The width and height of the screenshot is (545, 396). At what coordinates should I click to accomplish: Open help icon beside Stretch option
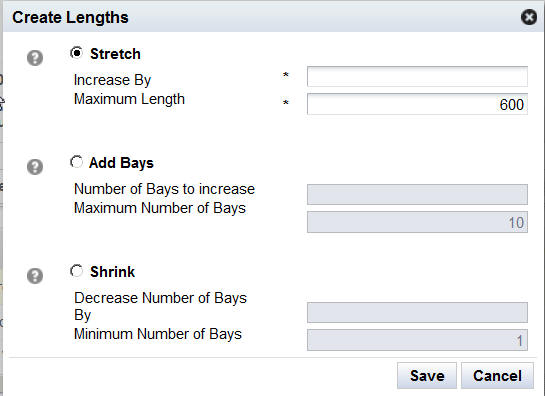[x=35, y=58]
